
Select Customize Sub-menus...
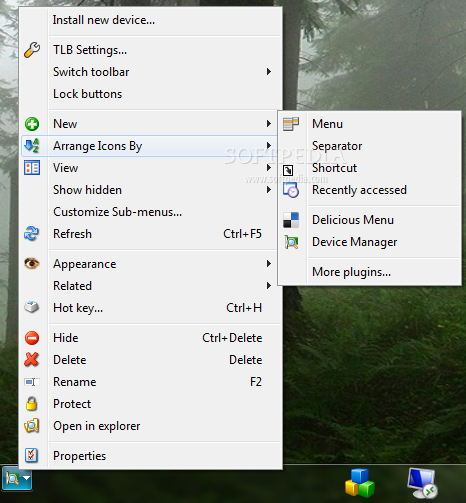[150, 212]
